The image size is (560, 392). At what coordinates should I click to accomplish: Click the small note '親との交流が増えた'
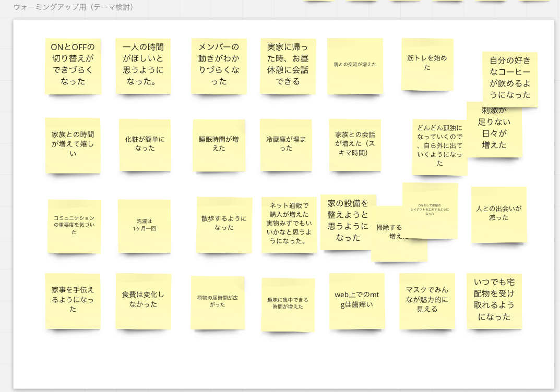pos(355,66)
